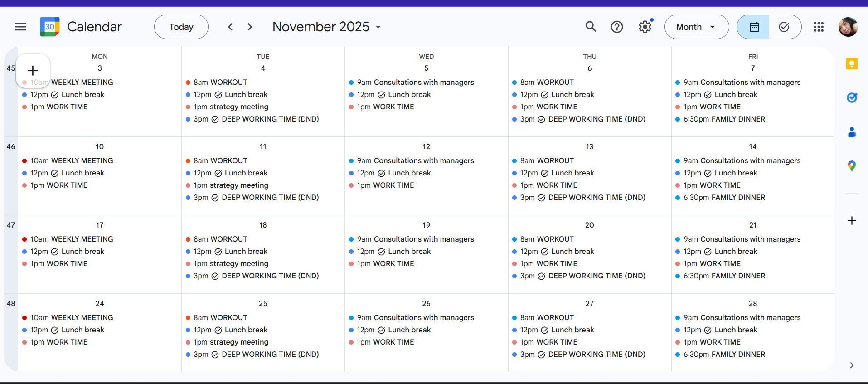868x384 pixels.
Task: Open Google Maps in side panel
Action: click(x=852, y=166)
